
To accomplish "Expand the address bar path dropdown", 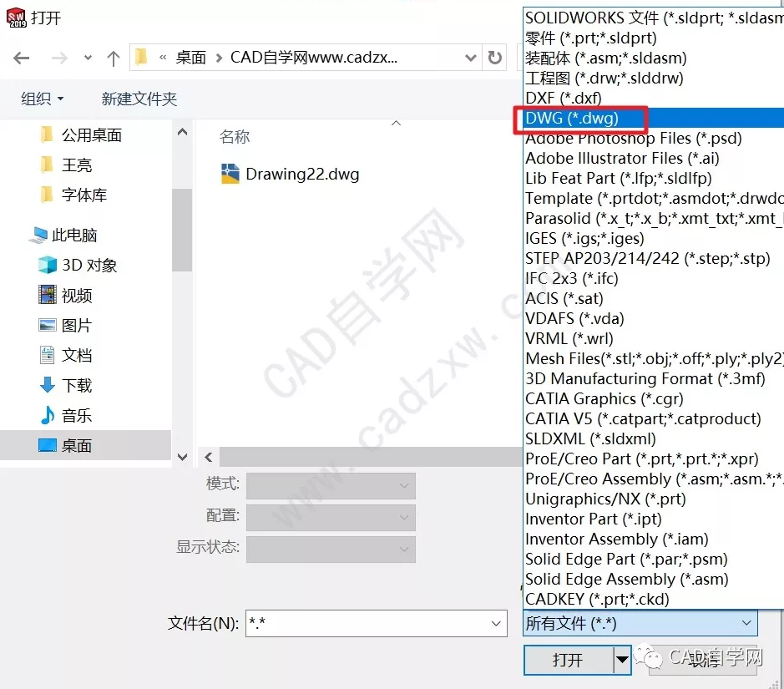I will pos(470,58).
